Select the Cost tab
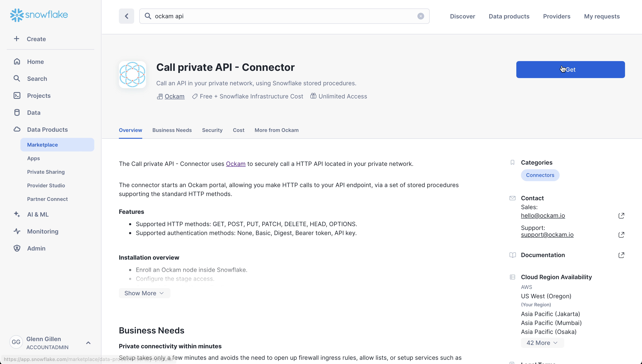 [239, 130]
